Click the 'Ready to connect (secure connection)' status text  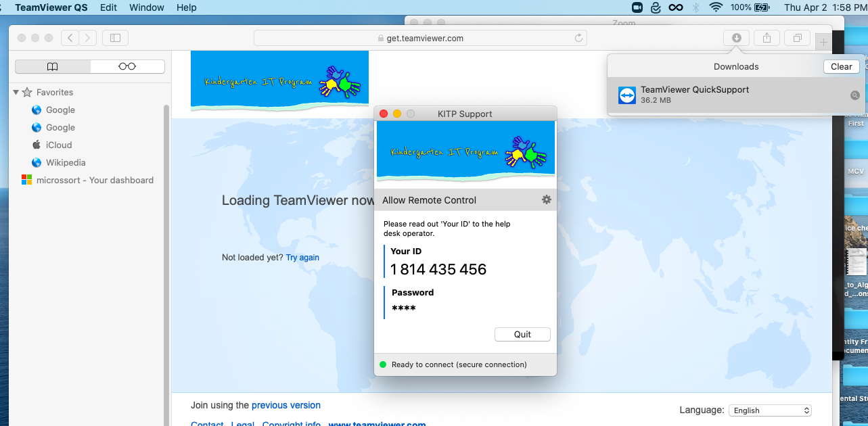pos(459,364)
